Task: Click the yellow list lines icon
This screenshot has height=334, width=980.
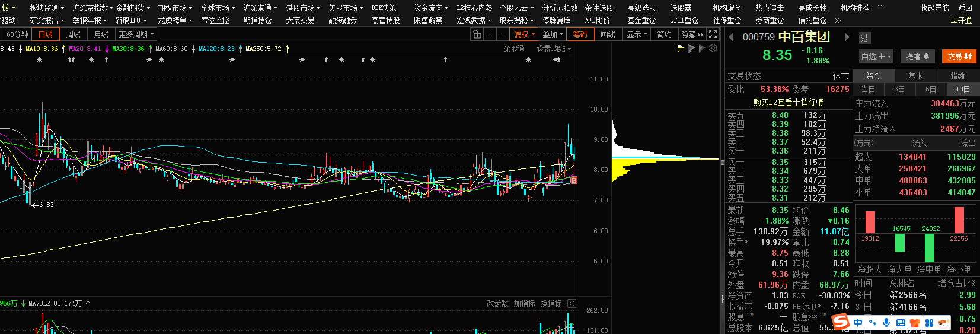Action: point(681,49)
